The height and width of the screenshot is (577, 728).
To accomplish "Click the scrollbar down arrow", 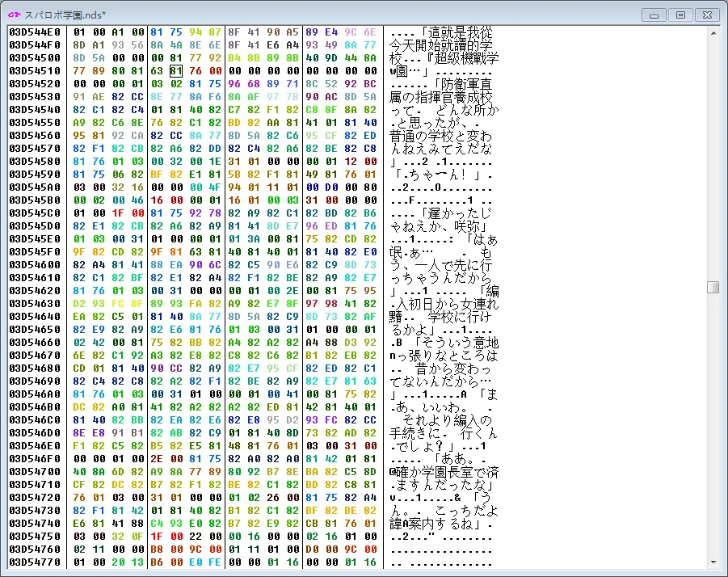I will click(x=712, y=562).
